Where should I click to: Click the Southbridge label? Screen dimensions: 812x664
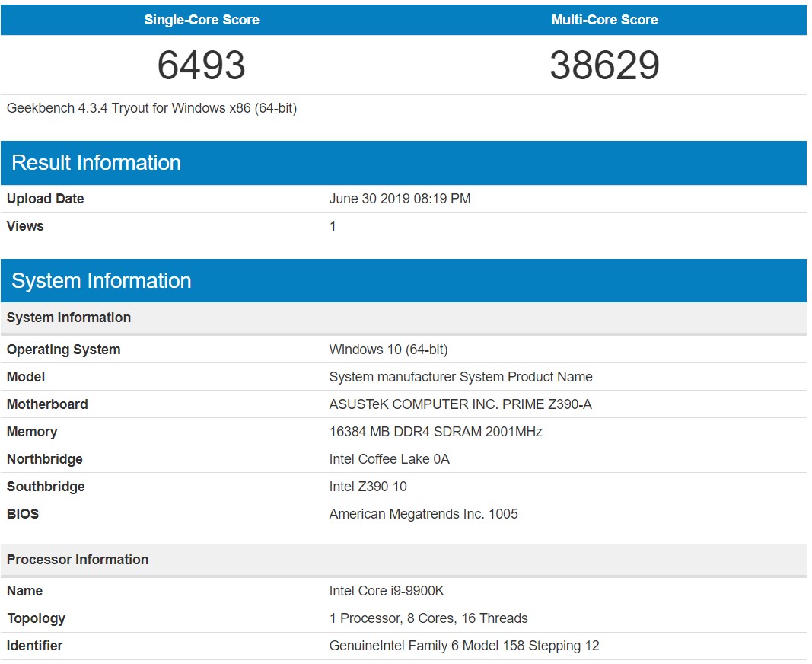46,487
